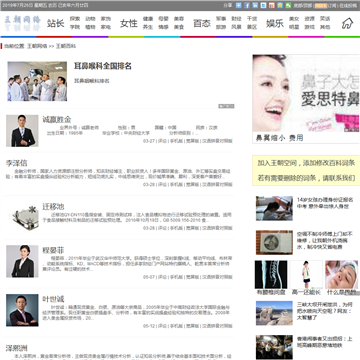Screen dimensions: 360x360
Task: Click the facial treatment ad thumbnail
Action: (x=341, y=275)
